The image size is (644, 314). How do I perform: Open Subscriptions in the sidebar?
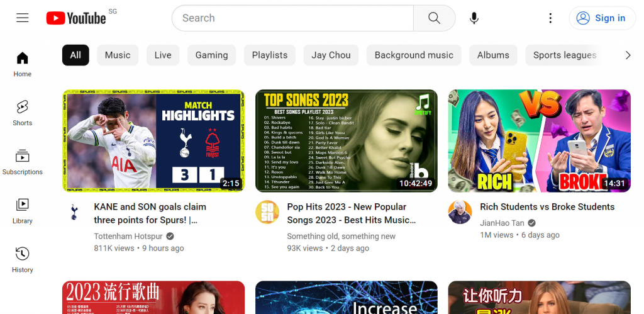pyautogui.click(x=23, y=162)
